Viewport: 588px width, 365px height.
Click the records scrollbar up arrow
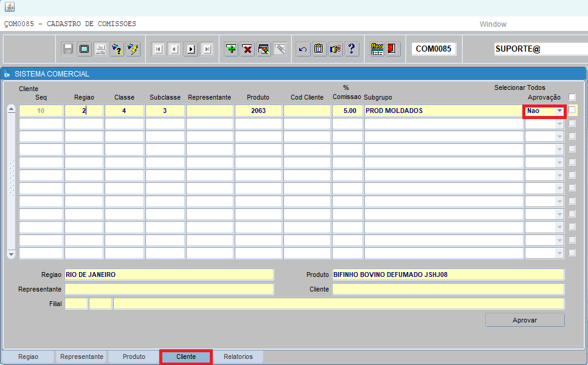tap(12, 109)
